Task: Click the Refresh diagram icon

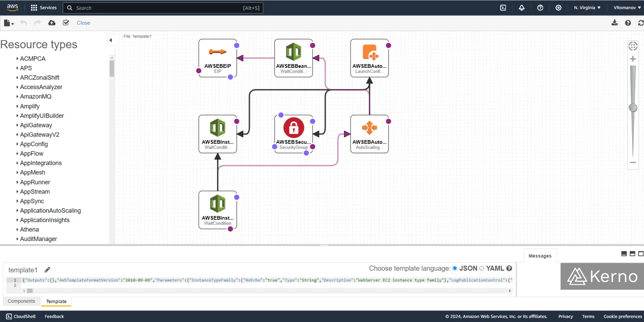Action: pyautogui.click(x=641, y=23)
